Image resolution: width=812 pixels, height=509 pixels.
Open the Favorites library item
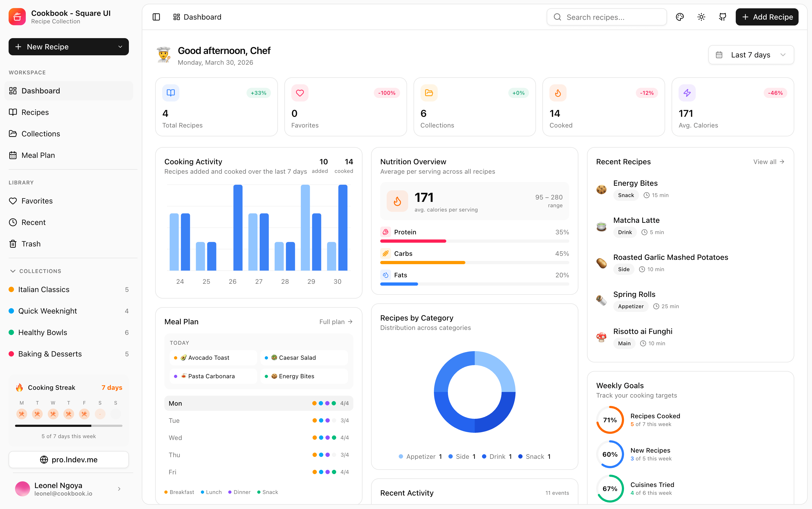click(69, 201)
